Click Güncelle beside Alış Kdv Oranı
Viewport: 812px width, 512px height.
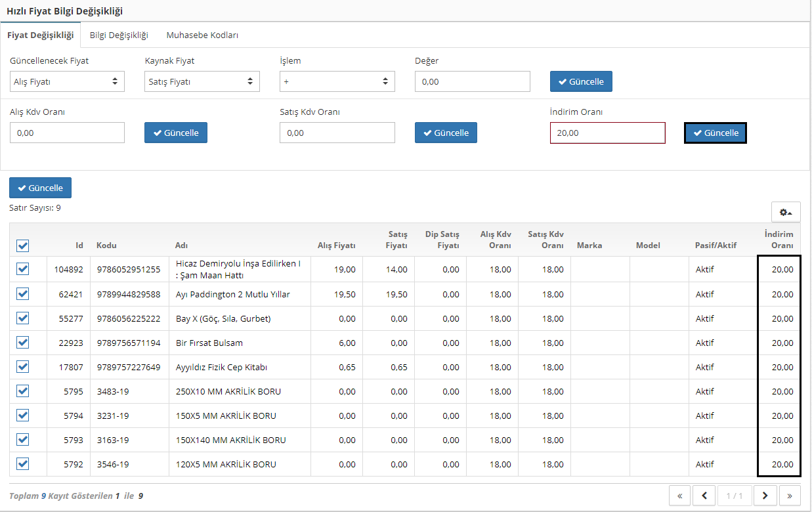pyautogui.click(x=176, y=133)
